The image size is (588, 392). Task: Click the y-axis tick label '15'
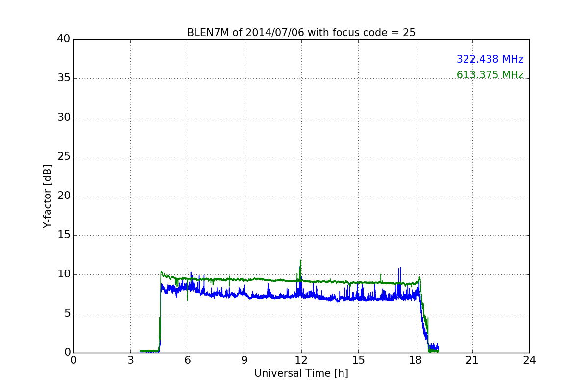[x=64, y=235]
